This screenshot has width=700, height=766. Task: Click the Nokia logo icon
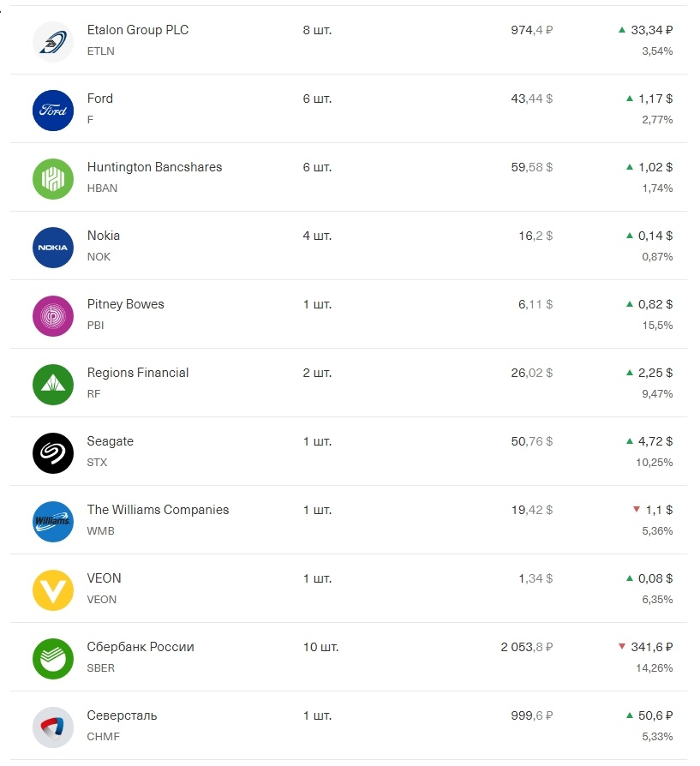[x=53, y=248]
